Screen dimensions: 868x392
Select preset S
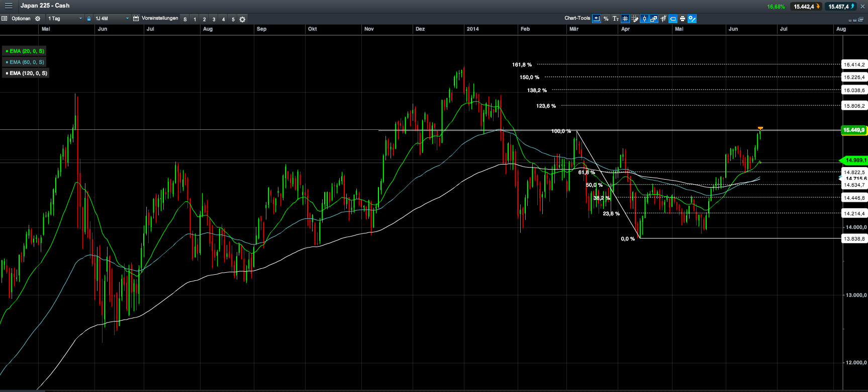point(185,19)
